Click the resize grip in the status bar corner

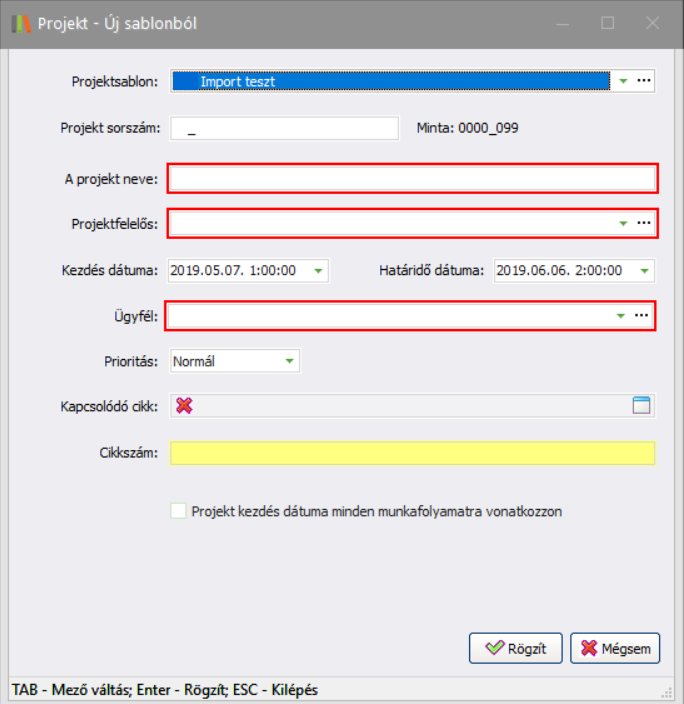point(666,691)
